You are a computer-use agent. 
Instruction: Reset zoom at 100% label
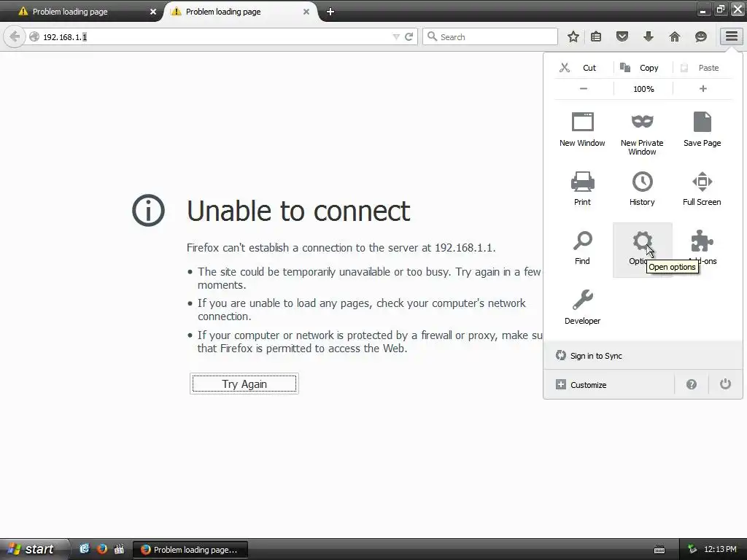click(x=643, y=89)
